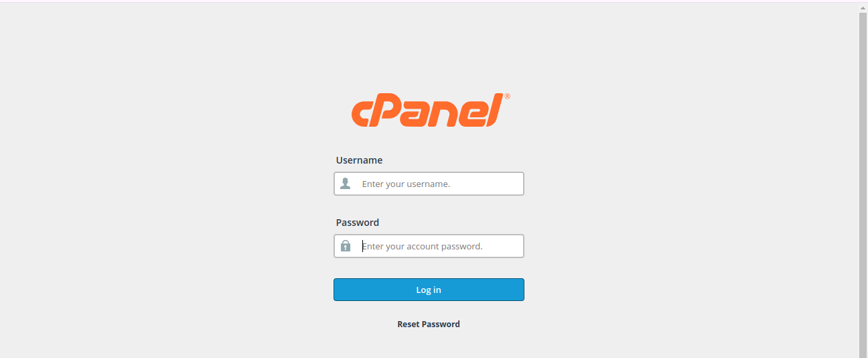Click "Enter your username." placeholder text
Image resolution: width=868 pixels, height=358 pixels.
406,184
